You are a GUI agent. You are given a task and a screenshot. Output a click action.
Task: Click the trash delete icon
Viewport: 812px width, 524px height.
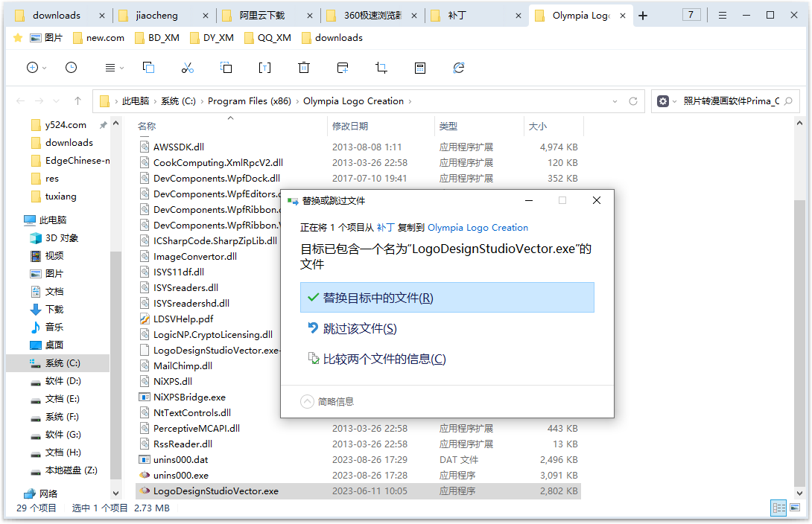click(x=304, y=68)
